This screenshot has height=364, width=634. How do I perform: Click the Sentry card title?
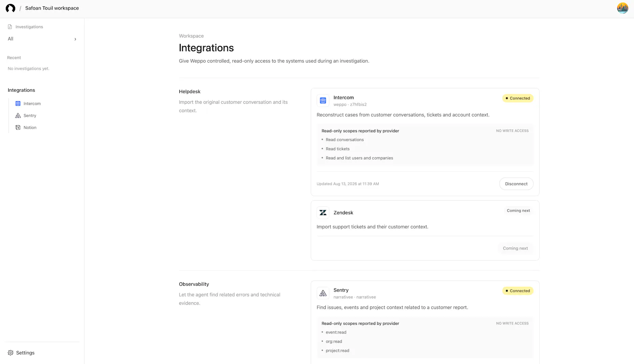coord(341,290)
